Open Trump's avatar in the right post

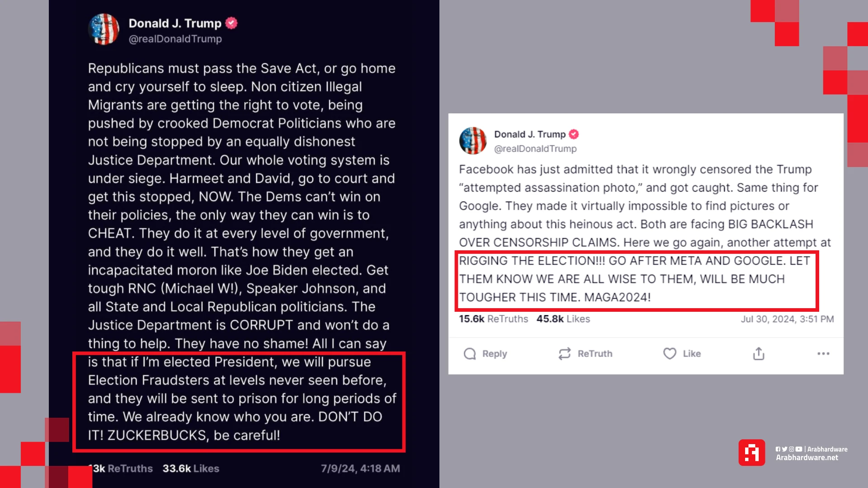click(x=473, y=141)
